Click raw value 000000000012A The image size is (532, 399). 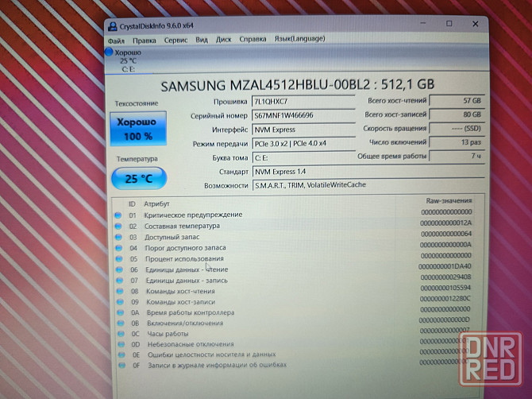coord(445,223)
